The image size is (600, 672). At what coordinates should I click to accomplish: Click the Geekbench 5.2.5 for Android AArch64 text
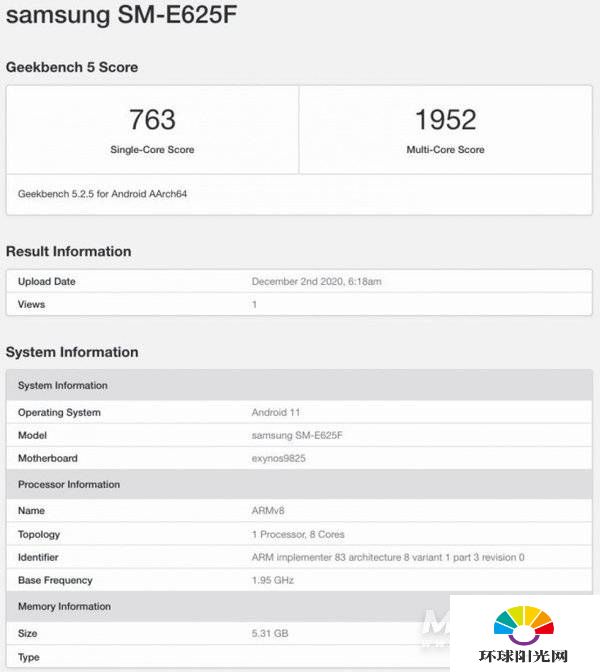point(102,194)
